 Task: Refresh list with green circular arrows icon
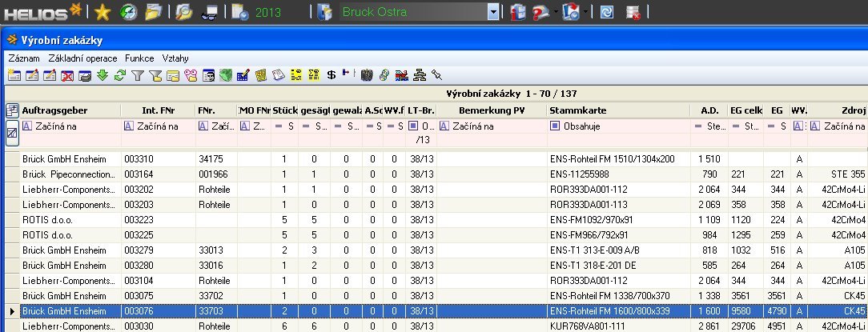pos(120,75)
